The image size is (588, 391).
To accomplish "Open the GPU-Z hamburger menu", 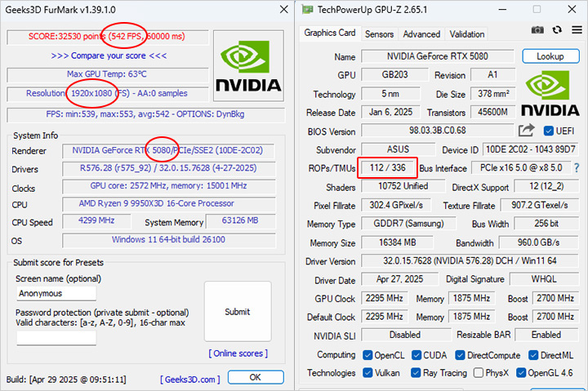I will [577, 29].
